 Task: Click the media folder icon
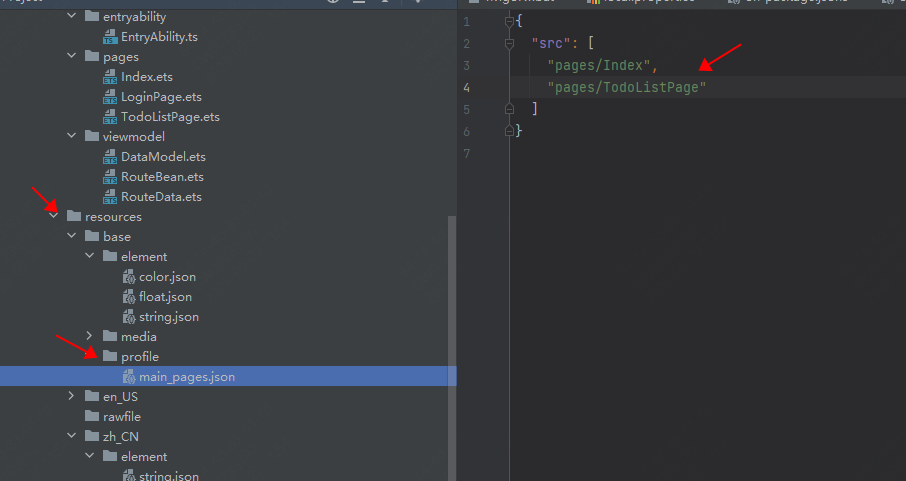(110, 336)
